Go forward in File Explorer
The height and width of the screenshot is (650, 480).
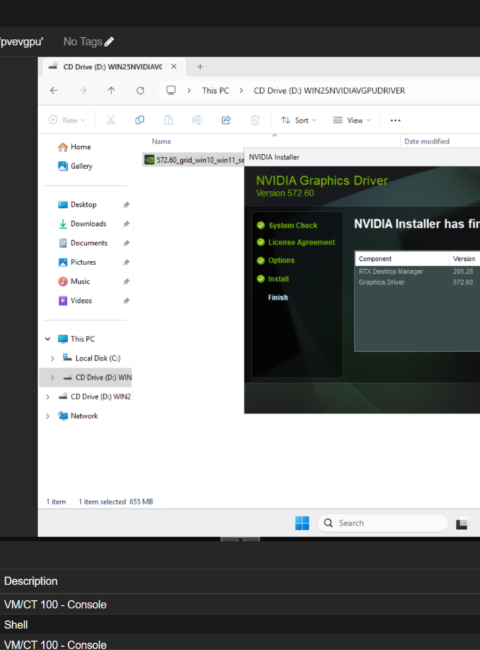[83, 90]
